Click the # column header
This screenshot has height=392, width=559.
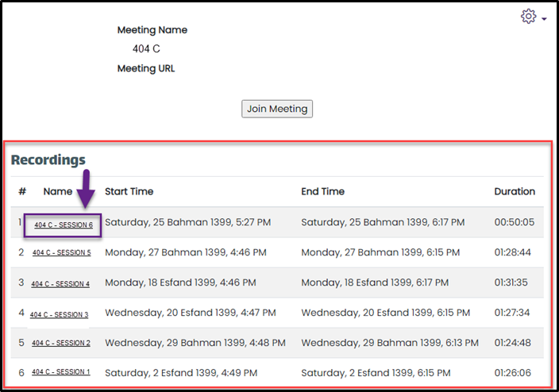pos(22,191)
